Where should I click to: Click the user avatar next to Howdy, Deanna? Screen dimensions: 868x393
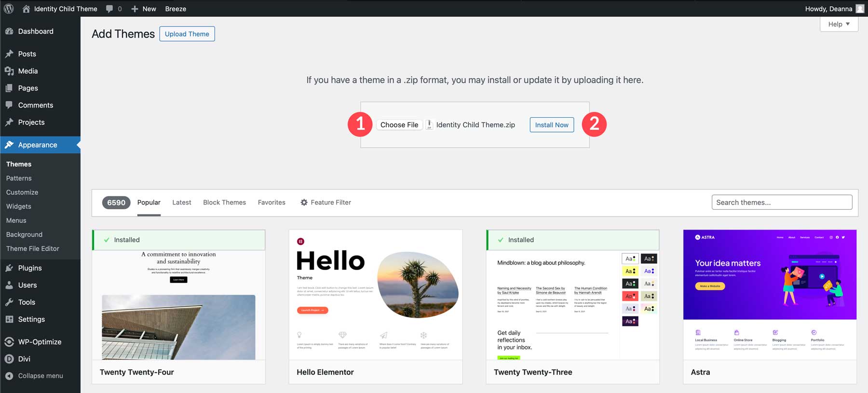click(860, 9)
